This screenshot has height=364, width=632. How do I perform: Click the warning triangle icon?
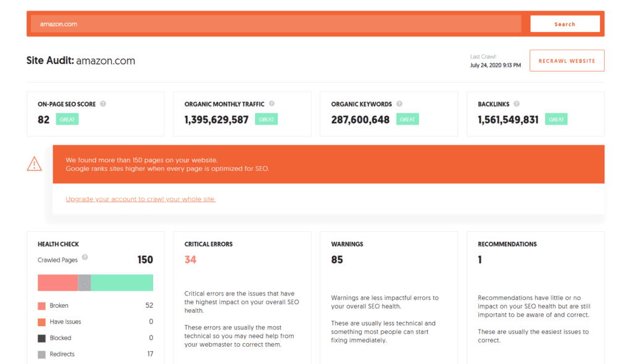click(35, 163)
